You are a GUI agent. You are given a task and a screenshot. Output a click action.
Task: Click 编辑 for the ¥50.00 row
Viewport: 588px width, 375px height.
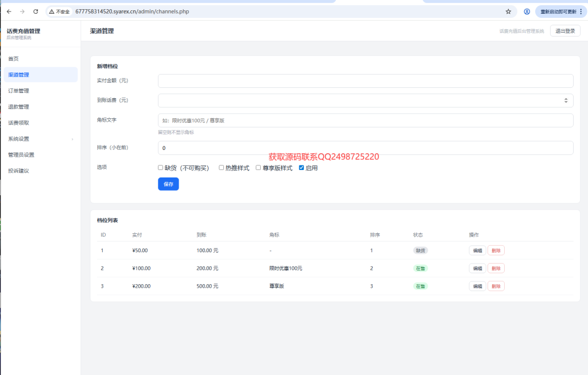[477, 250]
